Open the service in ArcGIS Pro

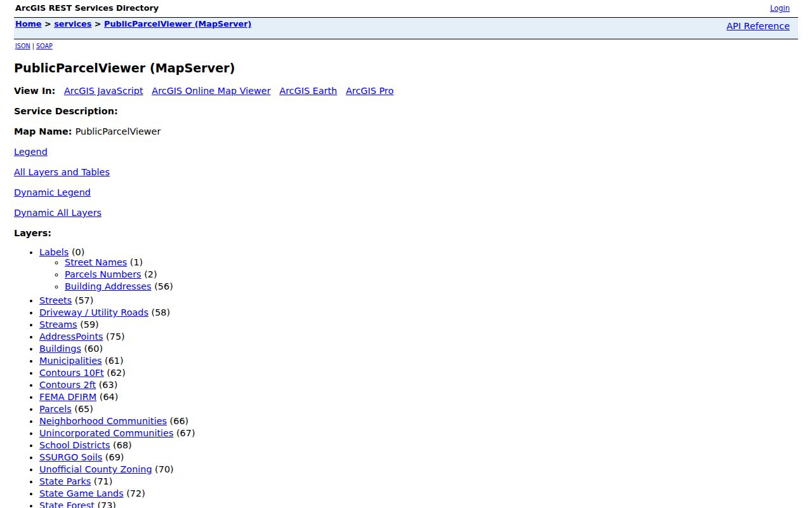tap(370, 91)
